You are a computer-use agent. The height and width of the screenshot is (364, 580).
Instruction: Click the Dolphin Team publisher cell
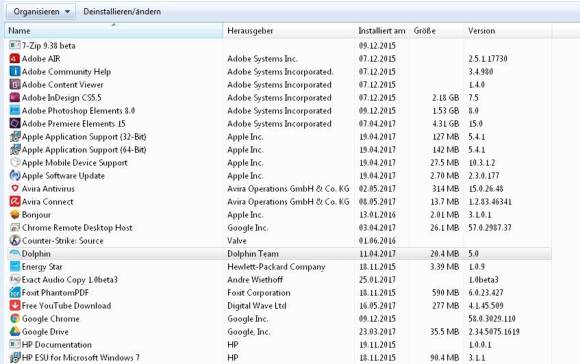(253, 254)
